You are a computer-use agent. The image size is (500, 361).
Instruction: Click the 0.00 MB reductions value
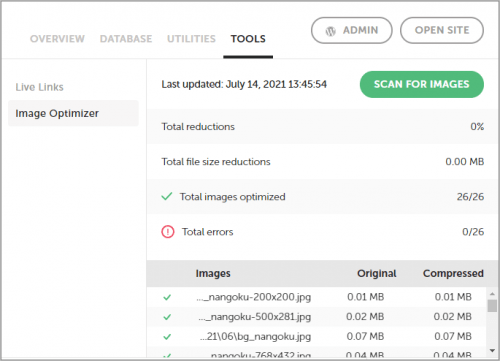(465, 162)
